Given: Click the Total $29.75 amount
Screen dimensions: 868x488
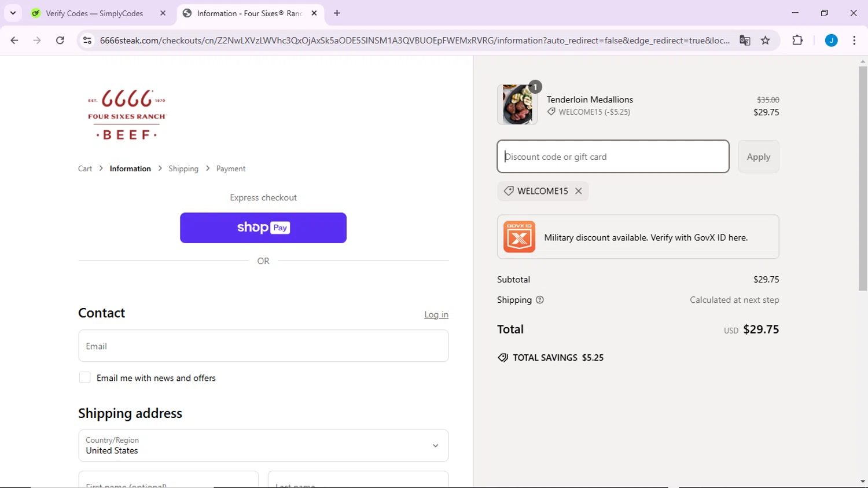Looking at the screenshot, I should pyautogui.click(x=761, y=329).
